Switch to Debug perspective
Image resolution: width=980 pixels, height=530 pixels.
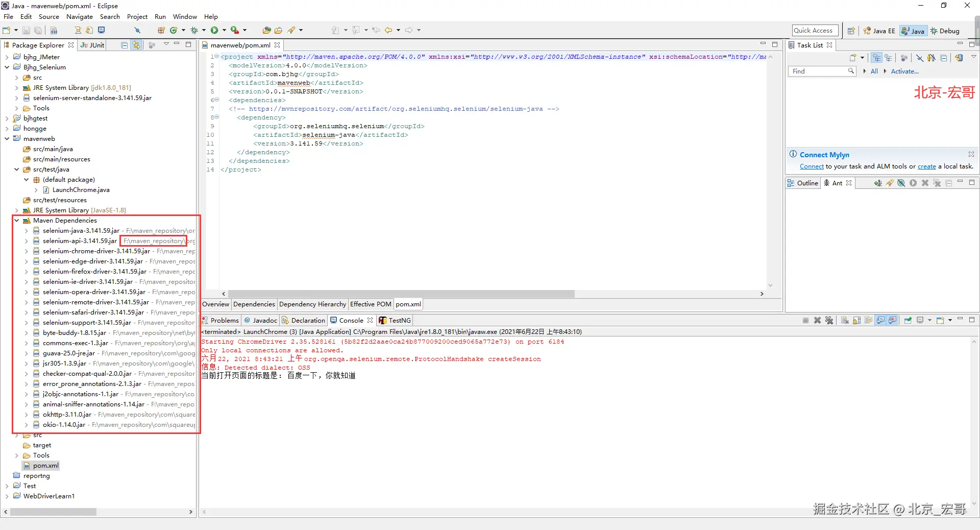coord(945,31)
